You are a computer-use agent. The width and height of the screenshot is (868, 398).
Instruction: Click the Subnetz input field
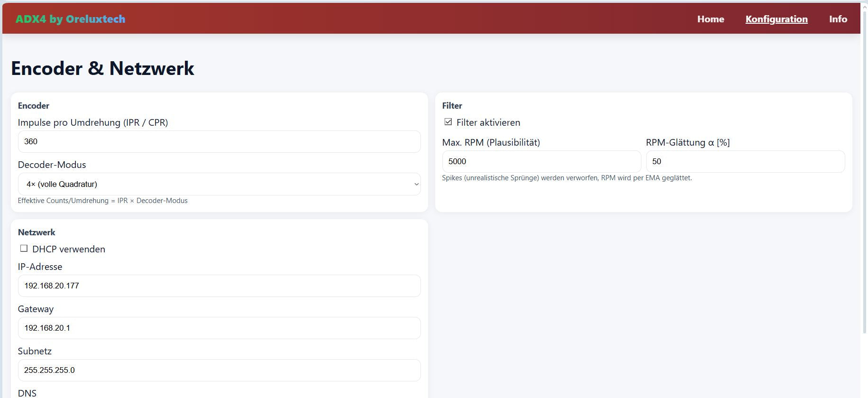219,370
